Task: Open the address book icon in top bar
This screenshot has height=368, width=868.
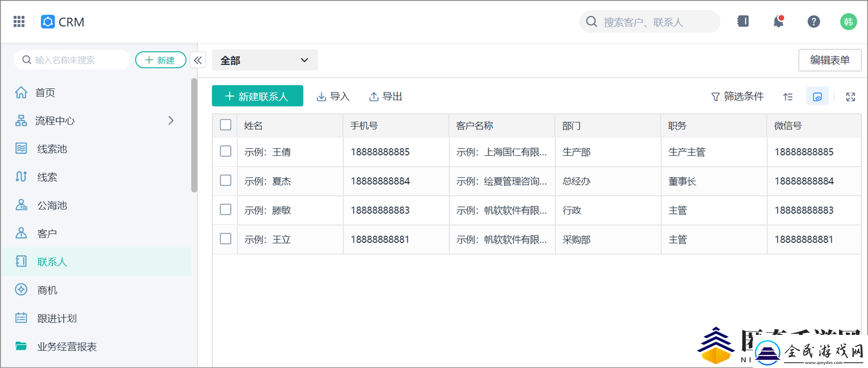Action: (743, 21)
